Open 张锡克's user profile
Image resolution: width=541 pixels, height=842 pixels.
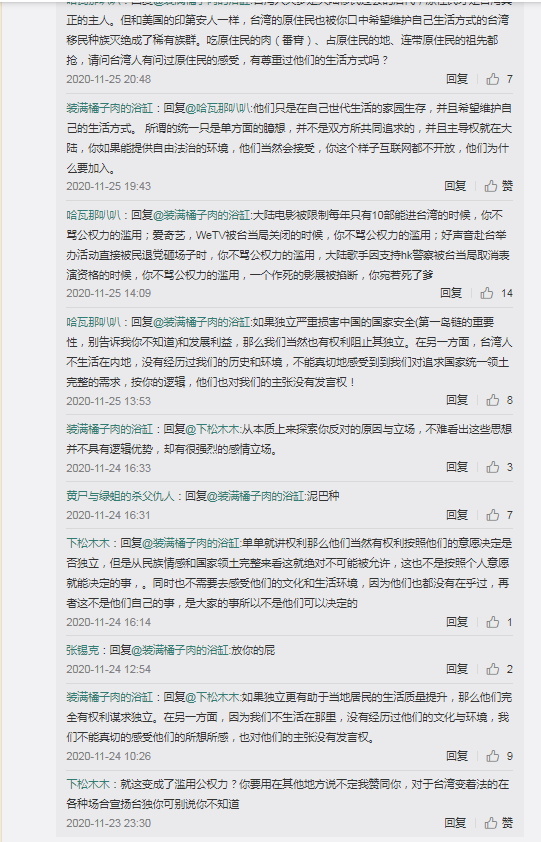pos(83,650)
